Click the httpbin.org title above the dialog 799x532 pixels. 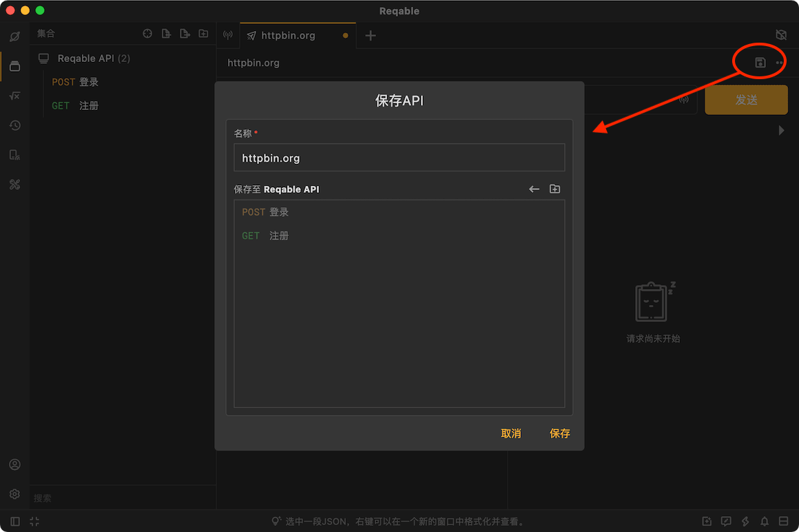point(253,63)
